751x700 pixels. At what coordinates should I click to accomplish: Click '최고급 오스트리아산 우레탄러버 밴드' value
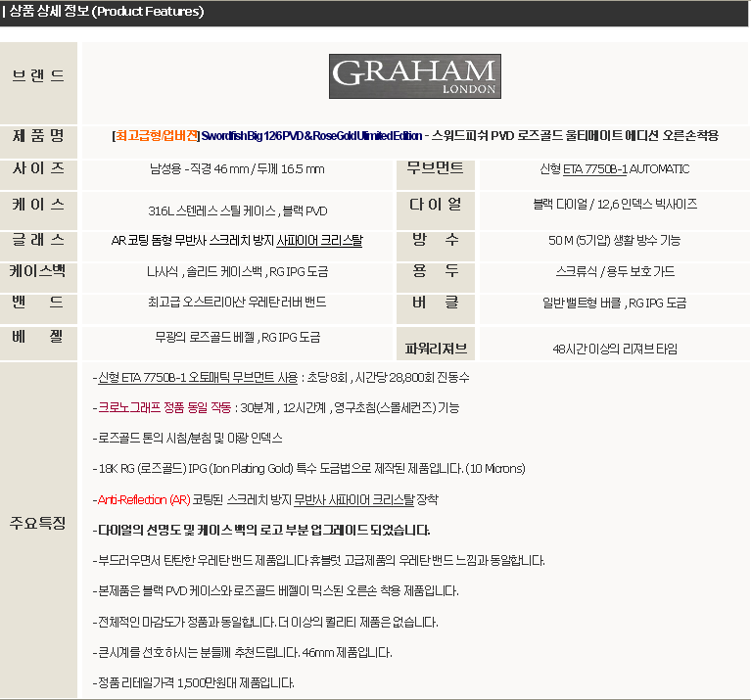237,303
